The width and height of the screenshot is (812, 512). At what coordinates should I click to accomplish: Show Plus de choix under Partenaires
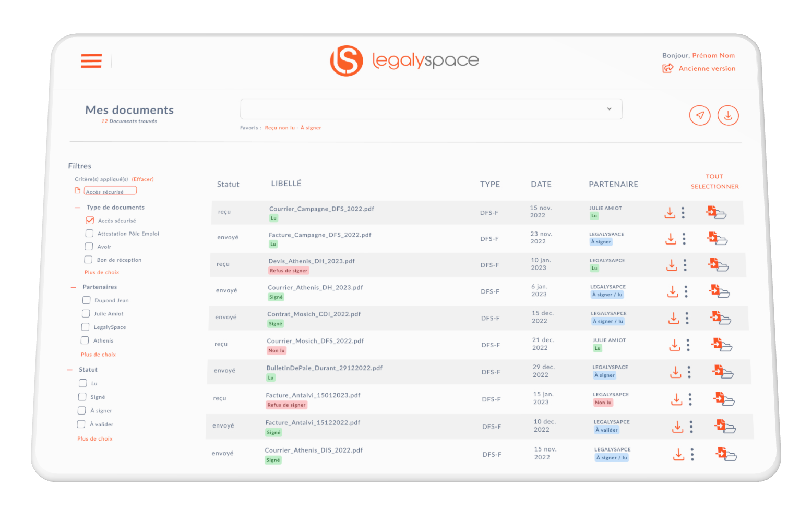(98, 355)
